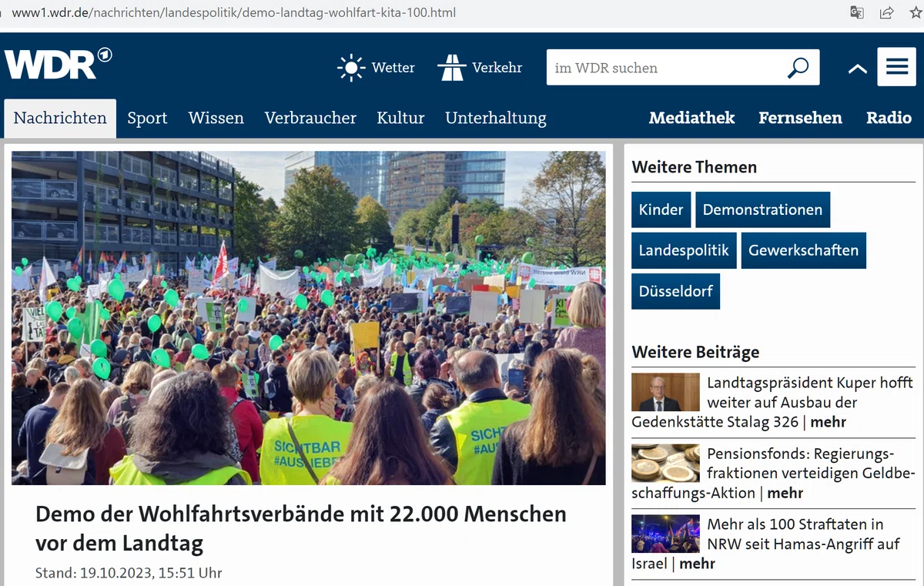Image resolution: width=924 pixels, height=586 pixels.
Task: Open Wetter via the sun icon
Action: point(351,68)
